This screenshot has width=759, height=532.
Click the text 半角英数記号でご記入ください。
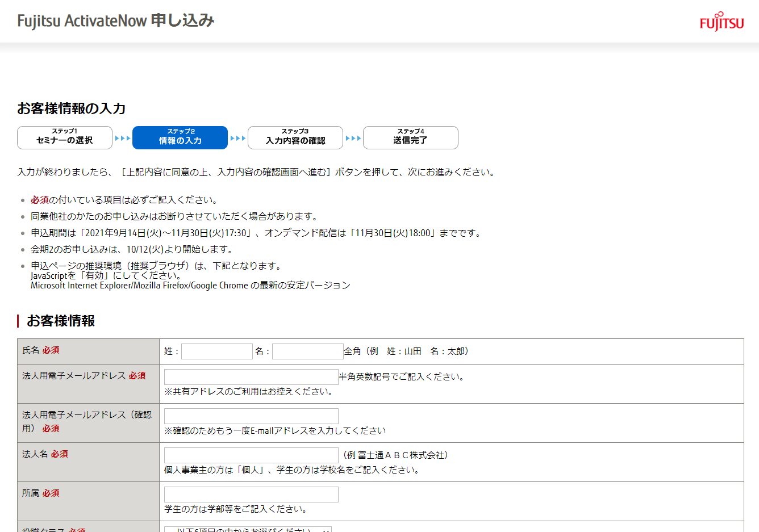(403, 377)
